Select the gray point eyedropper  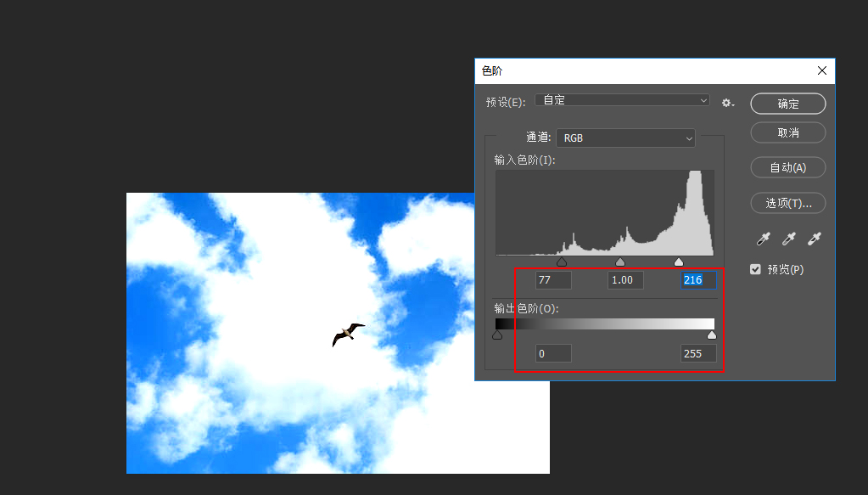(x=788, y=239)
